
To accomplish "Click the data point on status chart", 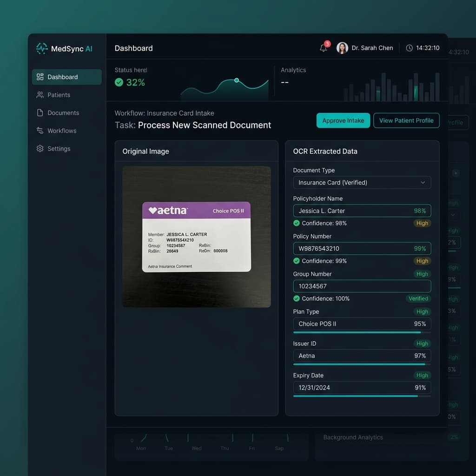I will (x=237, y=80).
